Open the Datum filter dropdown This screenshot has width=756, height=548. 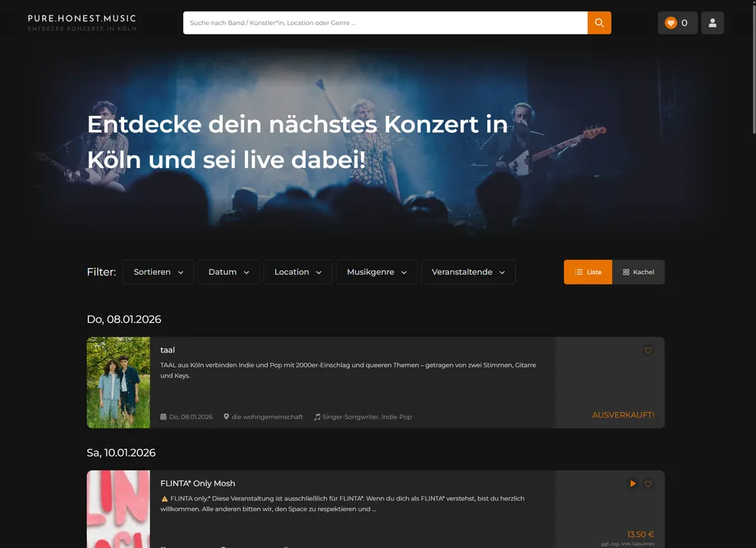(228, 272)
